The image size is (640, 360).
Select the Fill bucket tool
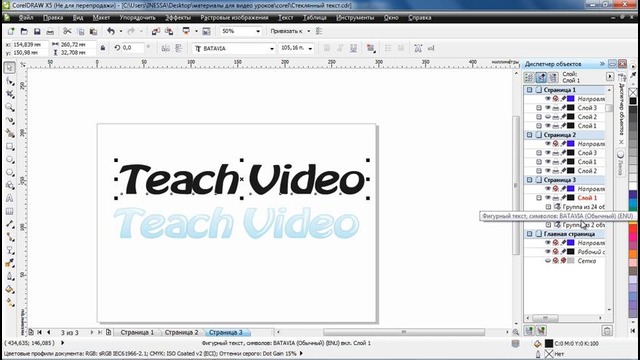10,290
